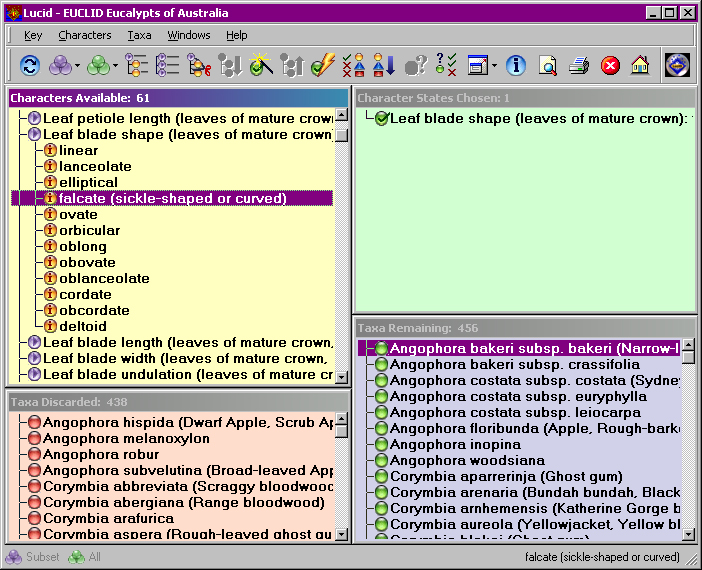Viewport: 702px width, 570px height.
Task: Open dropdown arrow beside window layout icon
Action: coord(494,66)
